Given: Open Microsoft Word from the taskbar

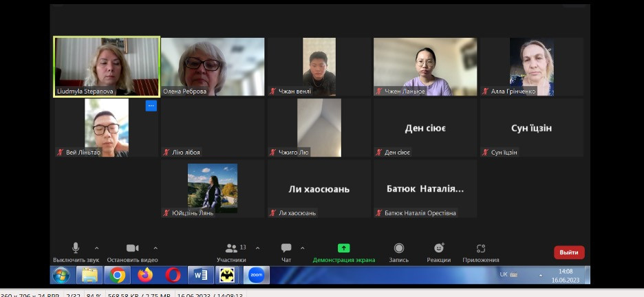Looking at the screenshot, I should click(201, 275).
